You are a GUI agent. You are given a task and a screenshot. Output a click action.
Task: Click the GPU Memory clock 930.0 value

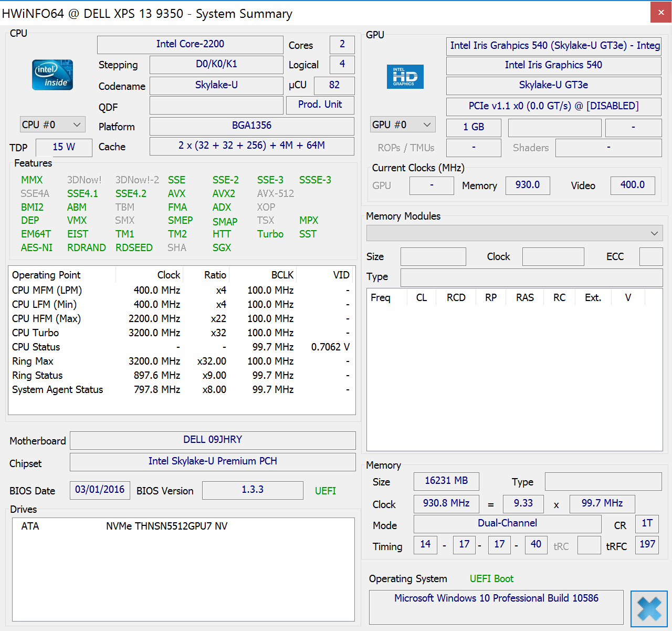(528, 185)
